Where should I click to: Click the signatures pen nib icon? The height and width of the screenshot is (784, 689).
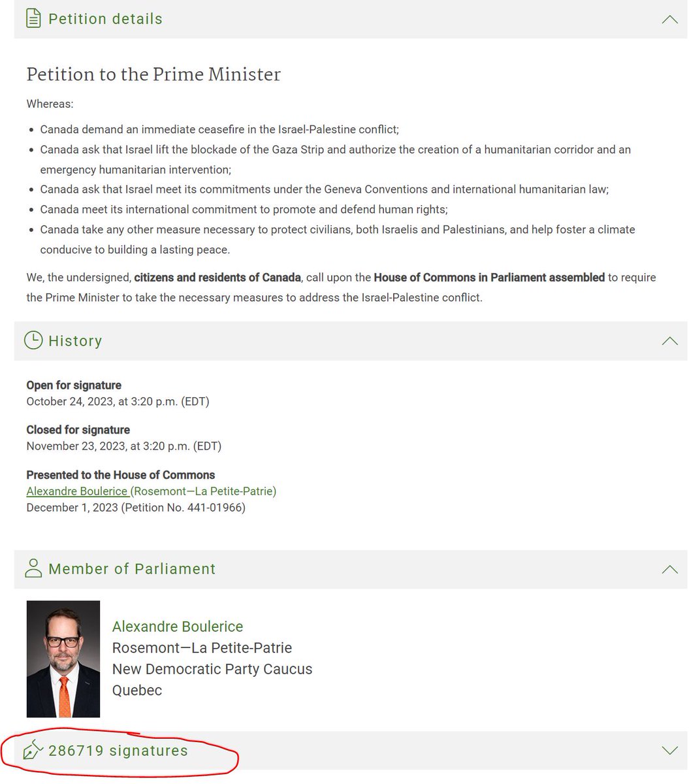click(x=33, y=751)
